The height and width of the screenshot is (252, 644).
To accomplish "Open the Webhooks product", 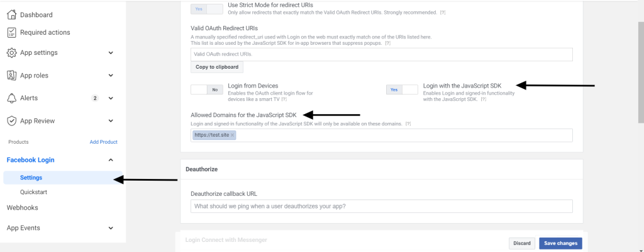I will [x=22, y=207].
